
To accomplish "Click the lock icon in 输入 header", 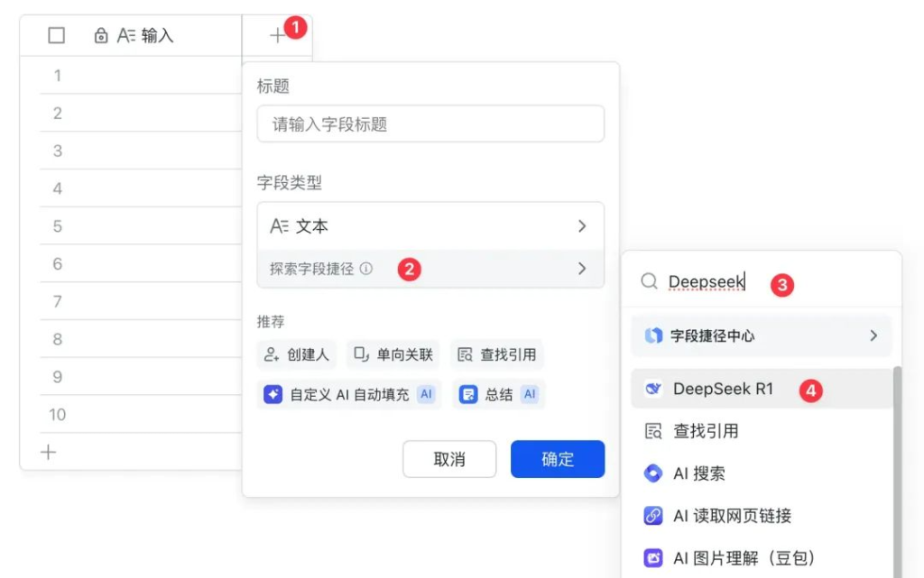I will (x=101, y=36).
